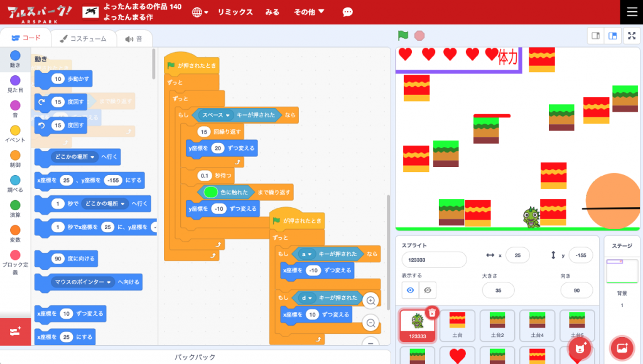643x364 pixels.
Task: Select the 土台 sprite thumbnail
Action: (457, 326)
